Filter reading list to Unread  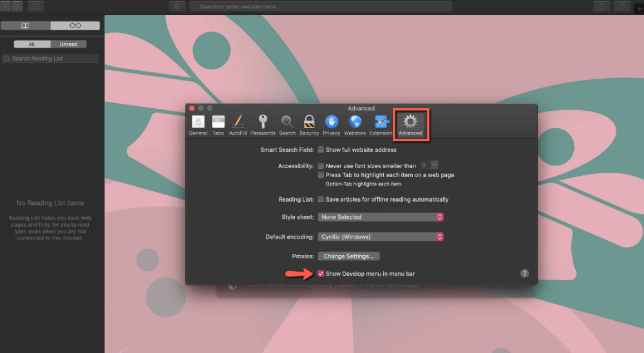pos(68,44)
